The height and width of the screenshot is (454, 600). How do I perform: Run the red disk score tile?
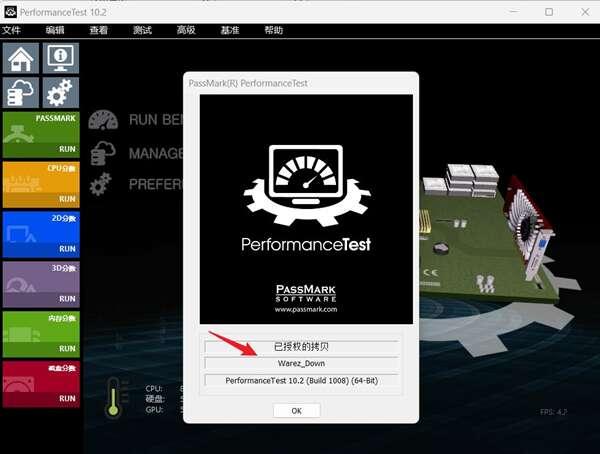(41, 384)
